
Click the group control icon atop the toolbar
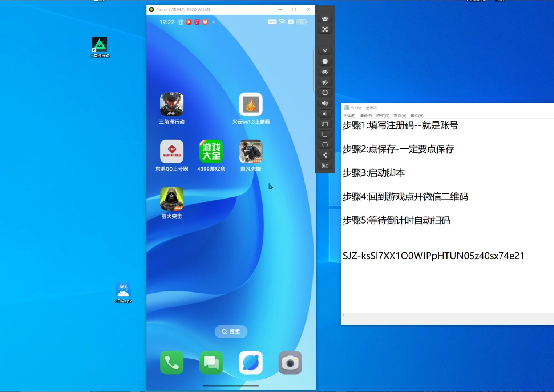click(325, 19)
